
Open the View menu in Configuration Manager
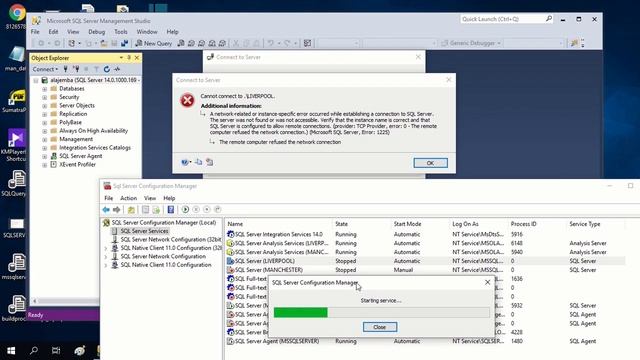tap(150, 198)
